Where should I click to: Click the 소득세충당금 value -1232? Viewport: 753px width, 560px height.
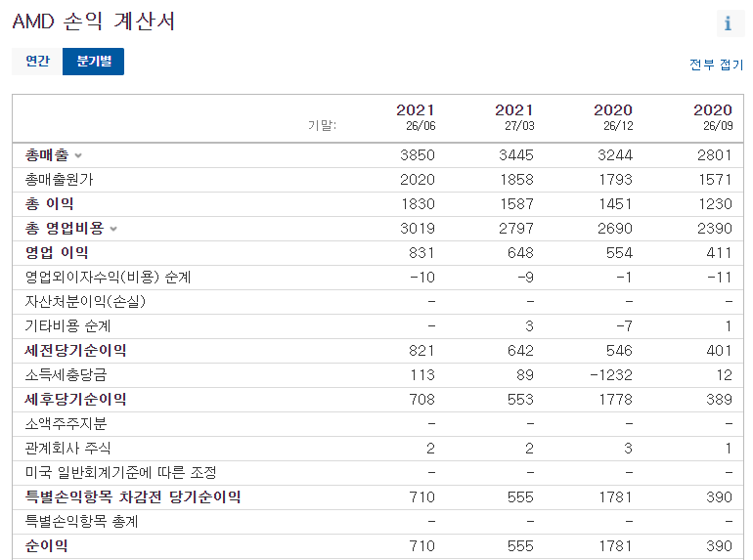click(x=611, y=375)
